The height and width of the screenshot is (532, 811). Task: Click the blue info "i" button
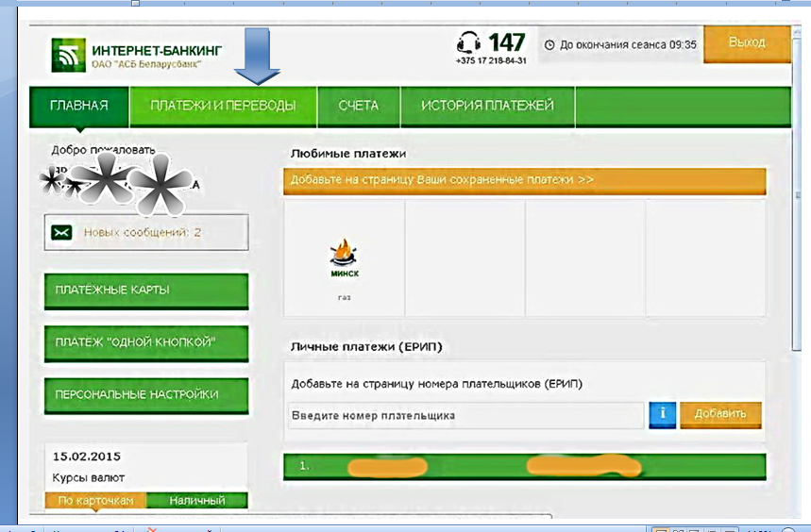coord(662,414)
